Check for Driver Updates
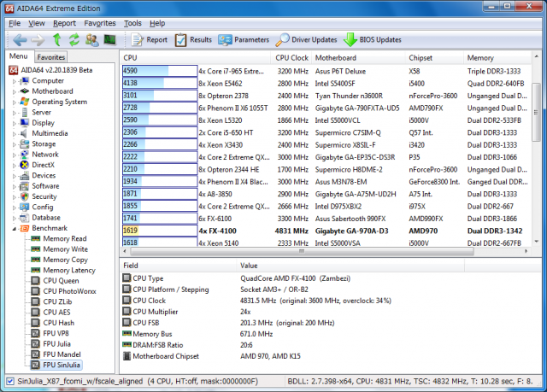The image size is (547, 392). pos(306,40)
